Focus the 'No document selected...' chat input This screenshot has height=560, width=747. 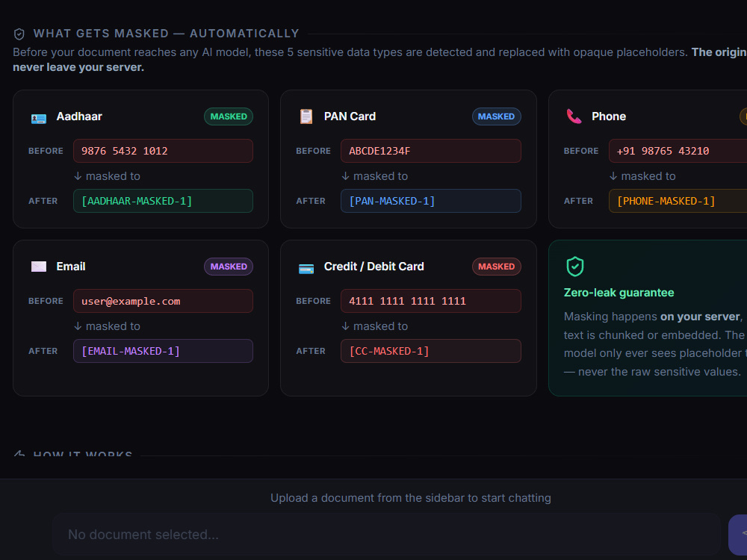386,535
